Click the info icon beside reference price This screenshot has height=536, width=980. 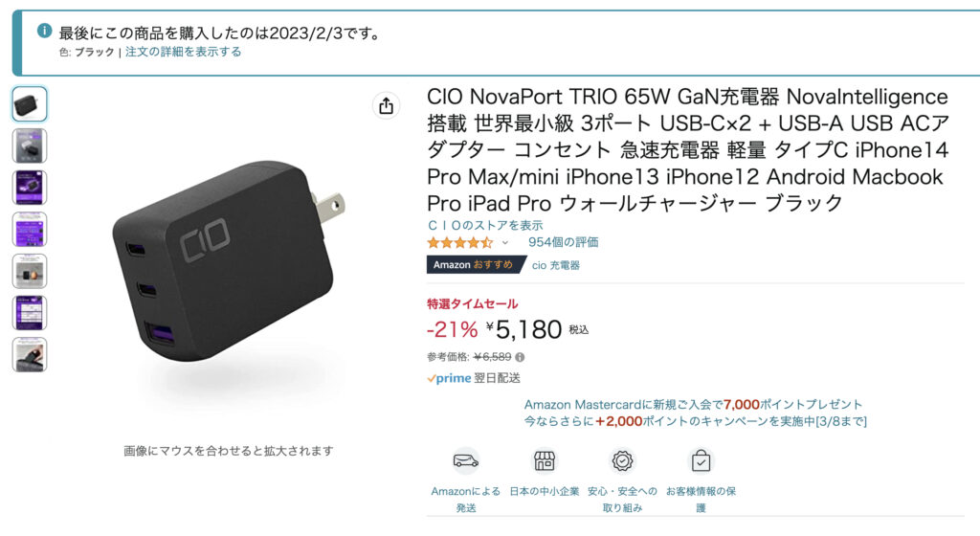click(x=520, y=357)
